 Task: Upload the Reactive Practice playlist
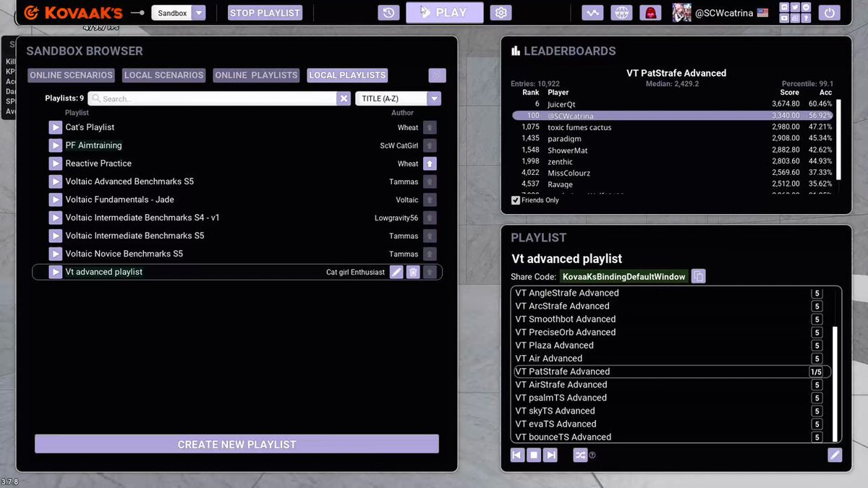tap(430, 163)
